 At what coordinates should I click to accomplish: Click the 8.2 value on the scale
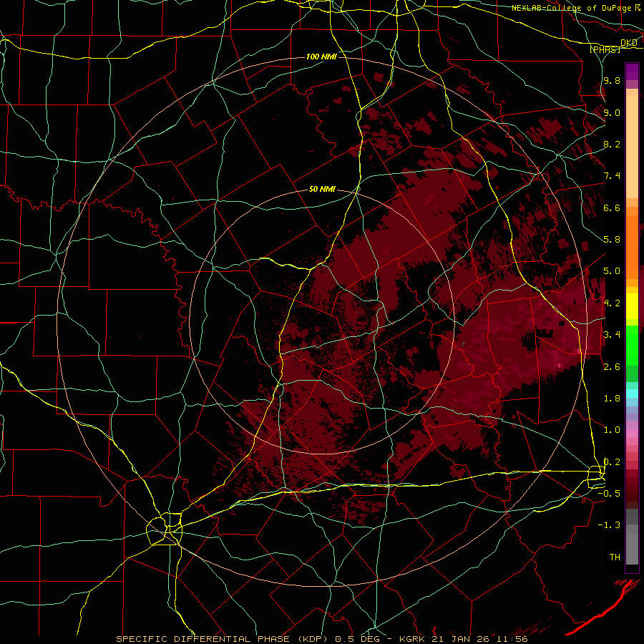coord(612,144)
